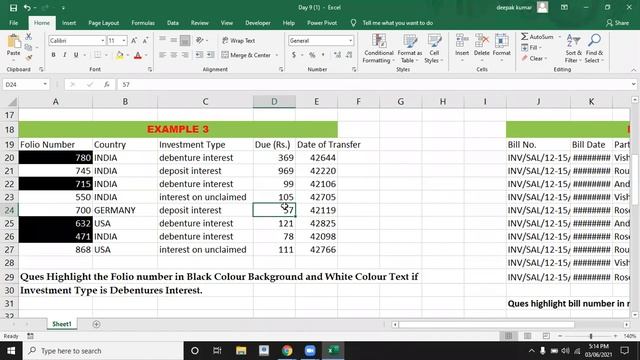640x360 pixels.
Task: Click the Align Left icon
Action: (162, 55)
